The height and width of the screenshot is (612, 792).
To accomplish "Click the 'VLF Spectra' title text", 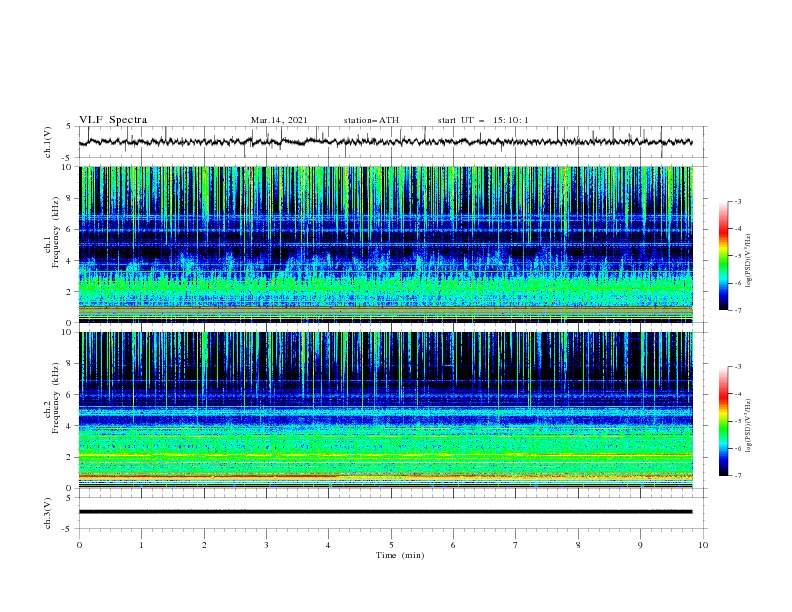I will click(x=113, y=120).
